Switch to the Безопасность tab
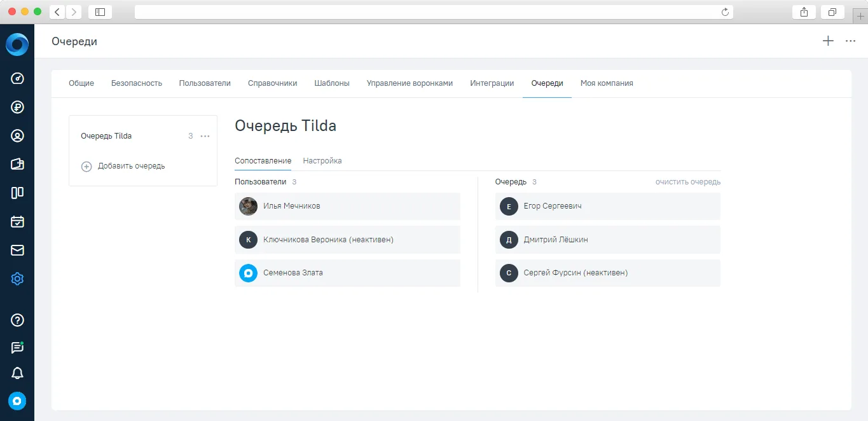 click(137, 83)
